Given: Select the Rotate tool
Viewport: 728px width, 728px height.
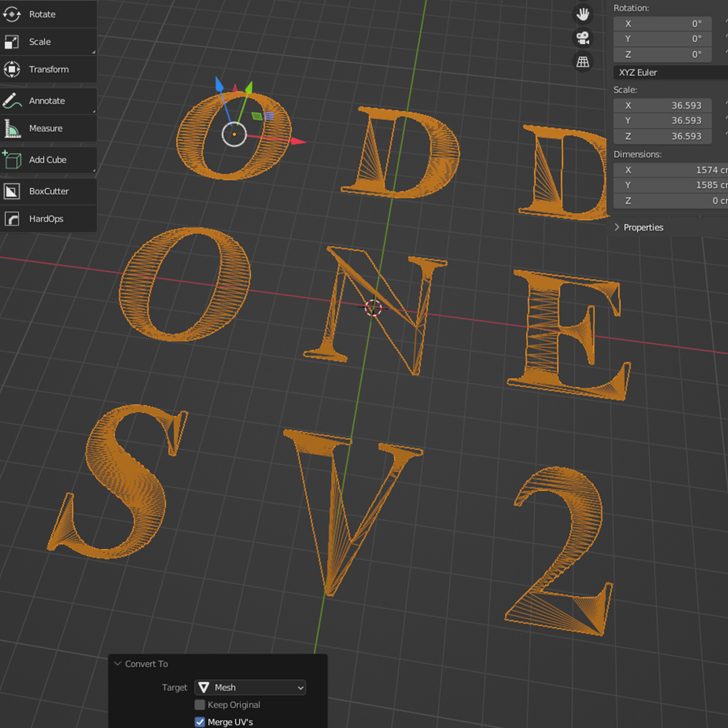Looking at the screenshot, I should point(49,14).
